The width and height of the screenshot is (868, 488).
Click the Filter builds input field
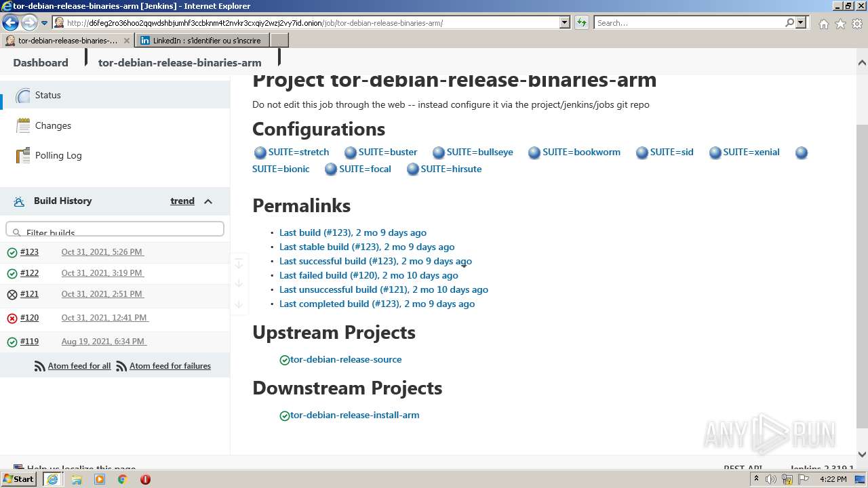(115, 229)
